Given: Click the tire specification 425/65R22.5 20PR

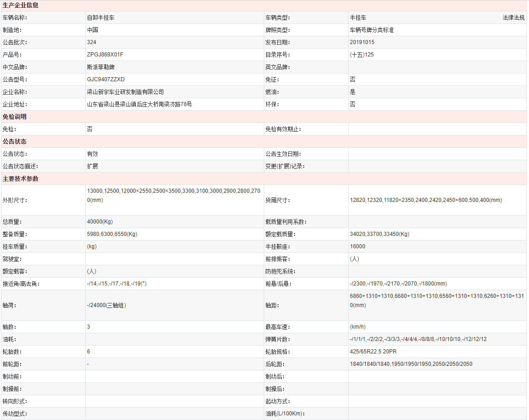Looking at the screenshot, I should [374, 352].
